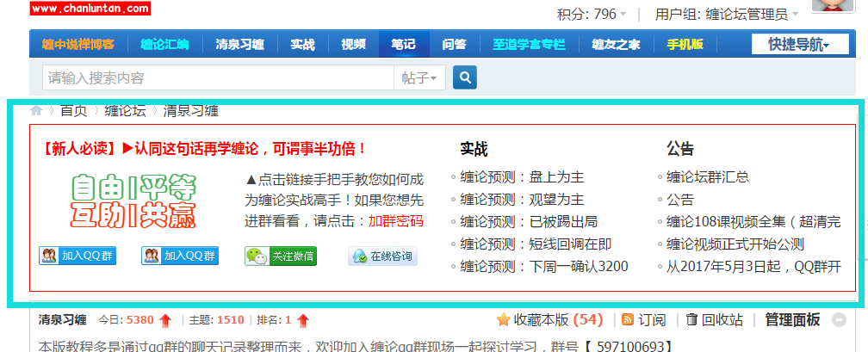The width and height of the screenshot is (868, 352).
Task: Switch to the 笔记 nav tab
Action: 403,45
